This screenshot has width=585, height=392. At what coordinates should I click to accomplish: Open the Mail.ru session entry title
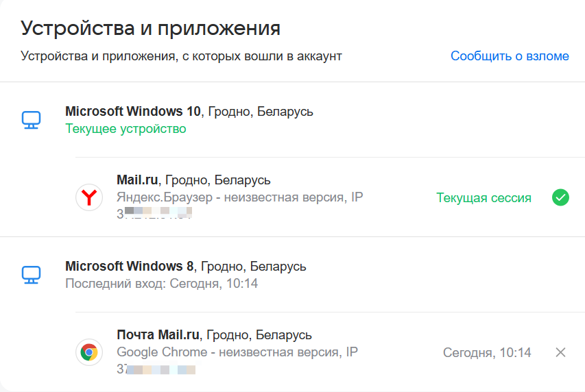pyautogui.click(x=138, y=180)
